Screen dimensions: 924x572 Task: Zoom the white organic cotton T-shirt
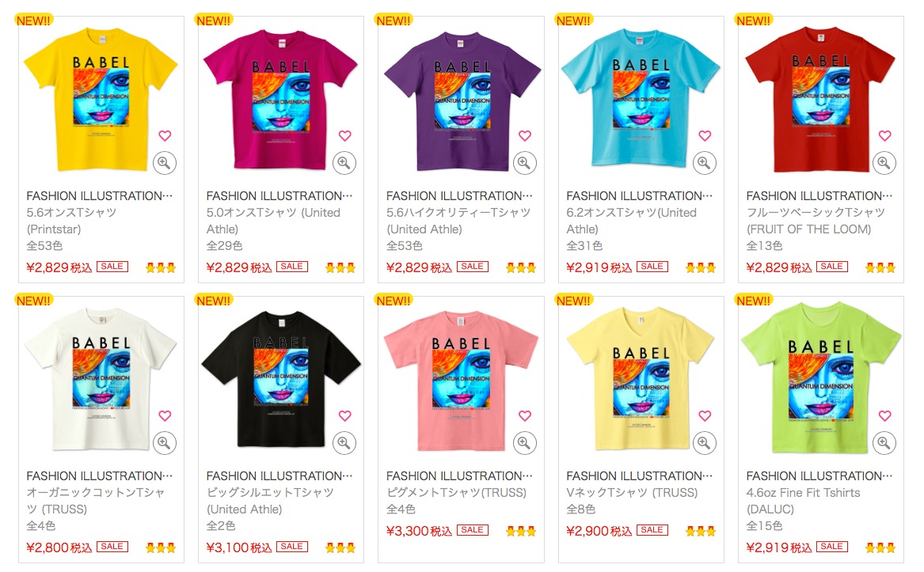165,443
